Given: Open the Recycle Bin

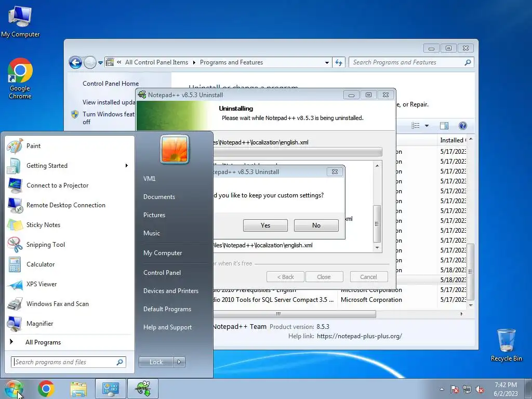Looking at the screenshot, I should pos(506,345).
